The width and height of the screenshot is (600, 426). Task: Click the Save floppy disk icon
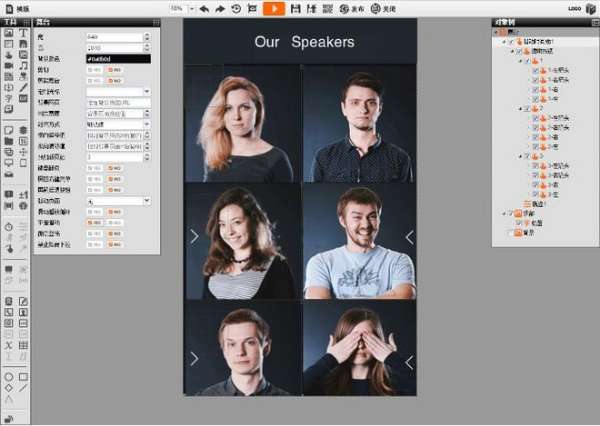click(x=295, y=8)
